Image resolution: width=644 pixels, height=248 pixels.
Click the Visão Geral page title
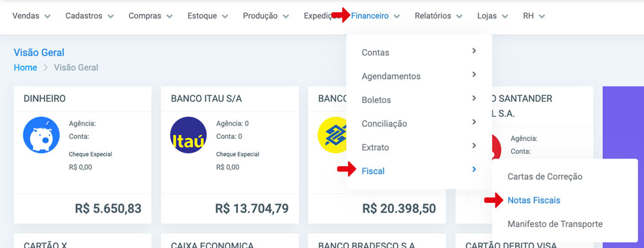(39, 53)
